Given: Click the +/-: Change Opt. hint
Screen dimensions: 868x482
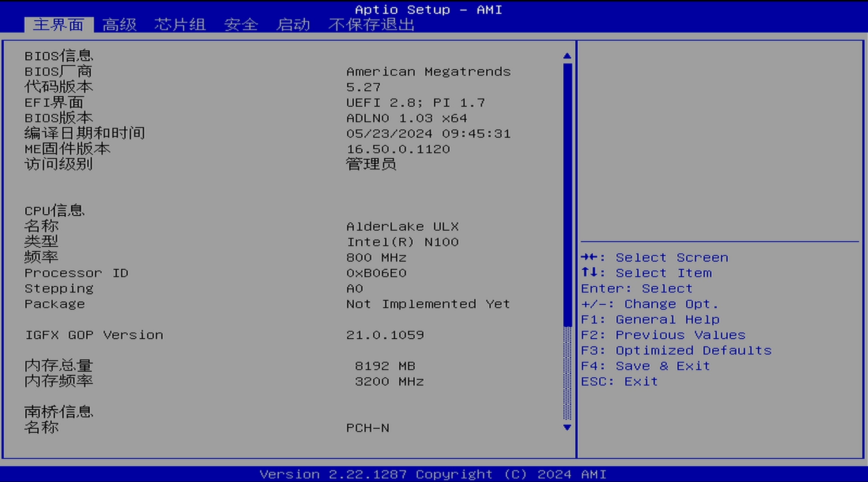Looking at the screenshot, I should pyautogui.click(x=650, y=304).
